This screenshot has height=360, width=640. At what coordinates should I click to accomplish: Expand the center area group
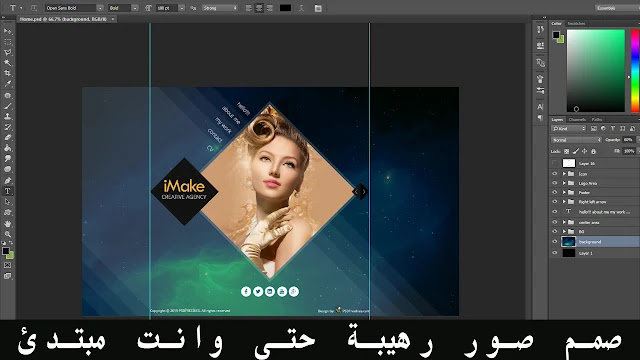tap(564, 222)
